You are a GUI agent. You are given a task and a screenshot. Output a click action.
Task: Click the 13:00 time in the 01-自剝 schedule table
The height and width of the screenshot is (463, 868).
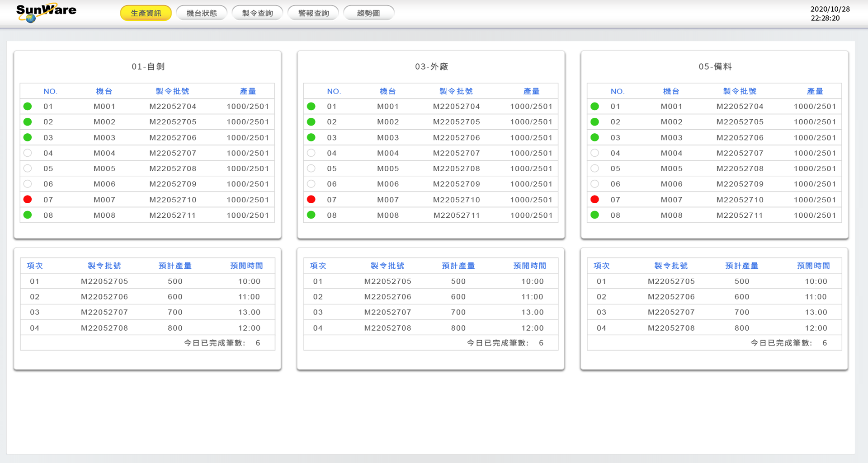coord(250,312)
